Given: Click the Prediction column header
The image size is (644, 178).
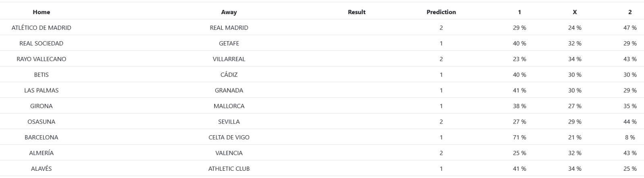Looking at the screenshot, I should coord(441,12).
